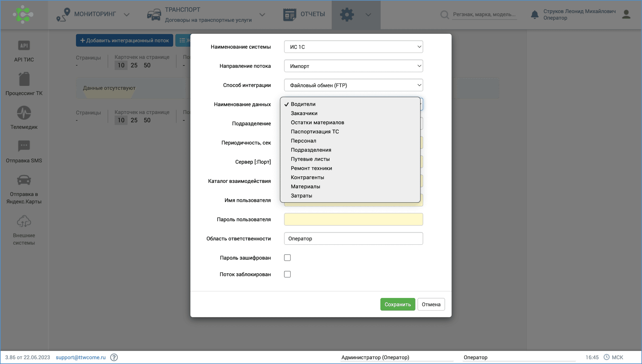The height and width of the screenshot is (364, 642).
Task: Click the Яндекс.Карты car icon
Action: click(x=24, y=180)
